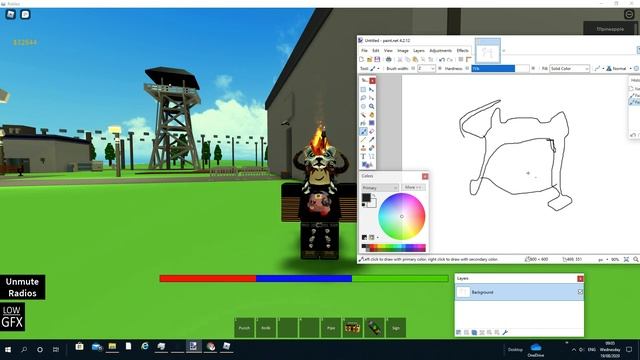Activate the Zoom magnifier tool in toolbox
The width and height of the screenshot is (640, 360).
pos(371,106)
